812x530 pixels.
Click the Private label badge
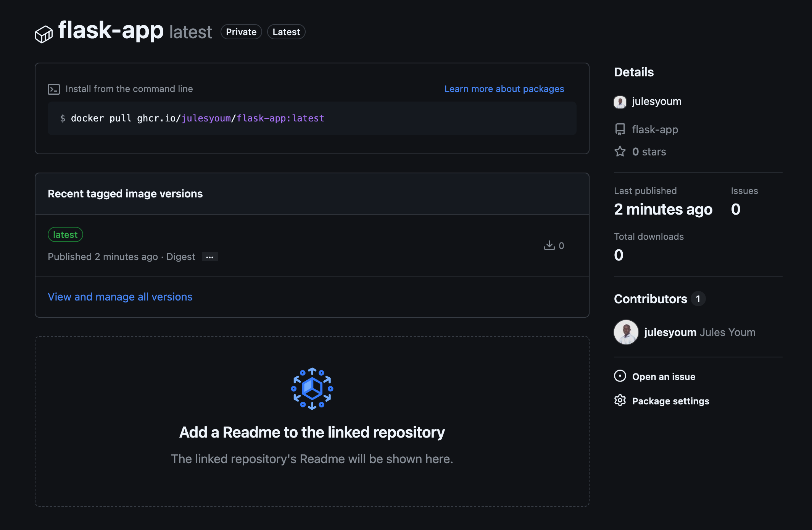[241, 32]
